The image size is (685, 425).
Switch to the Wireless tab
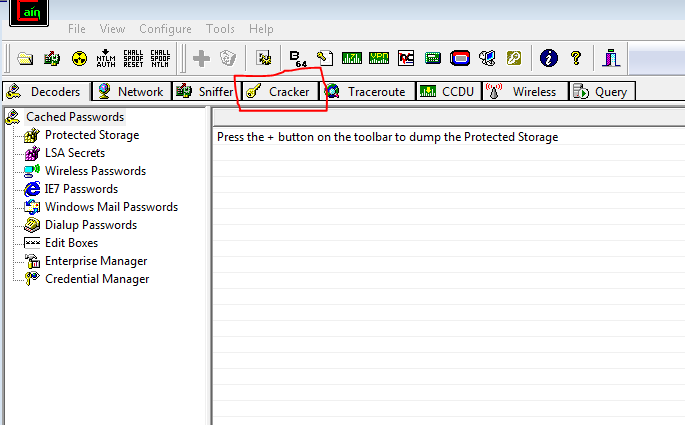(x=526, y=92)
